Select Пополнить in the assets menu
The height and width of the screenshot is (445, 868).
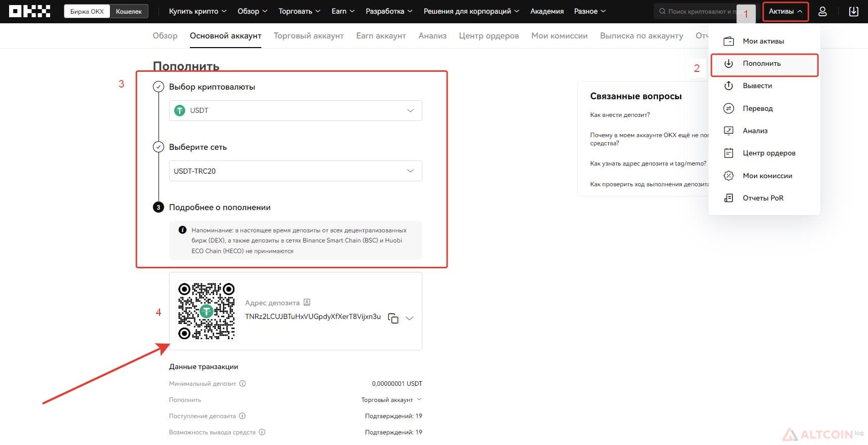click(x=764, y=64)
